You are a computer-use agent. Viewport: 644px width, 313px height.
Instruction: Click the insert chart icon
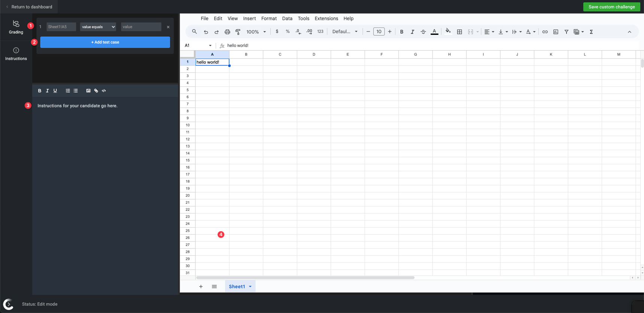tap(556, 32)
